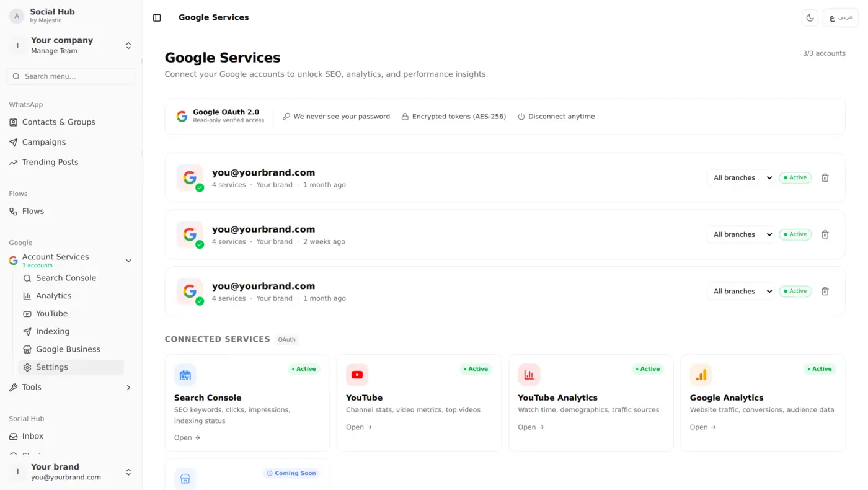Open All branches dropdown for first account
Screen dimensions: 868x490
pos(741,178)
